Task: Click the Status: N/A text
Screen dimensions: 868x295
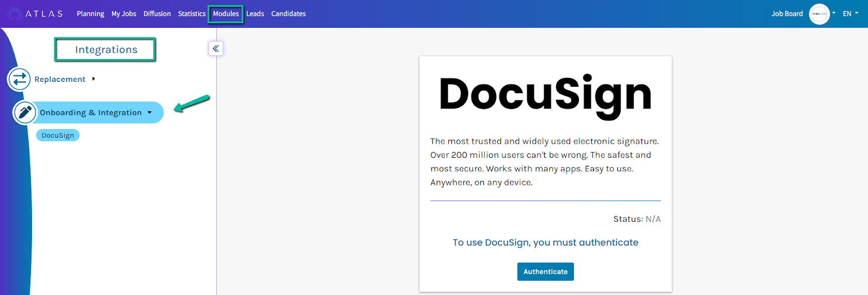Action: tap(637, 219)
